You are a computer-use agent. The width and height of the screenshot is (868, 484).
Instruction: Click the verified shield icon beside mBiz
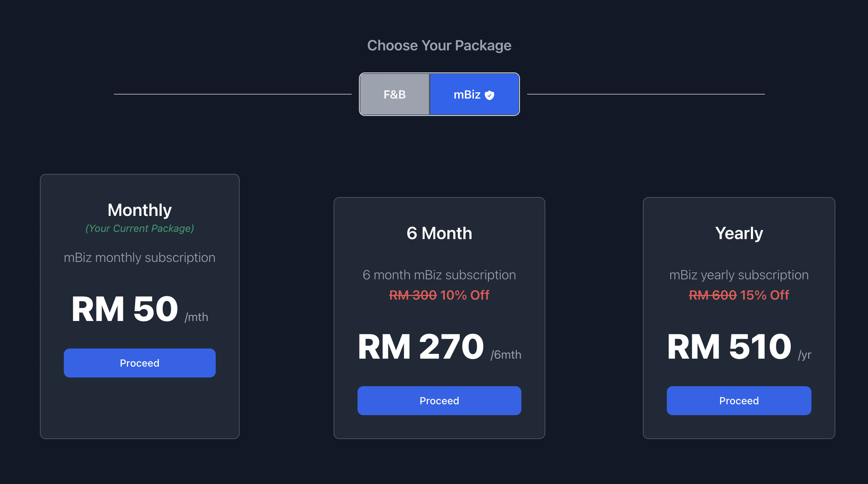click(x=489, y=95)
